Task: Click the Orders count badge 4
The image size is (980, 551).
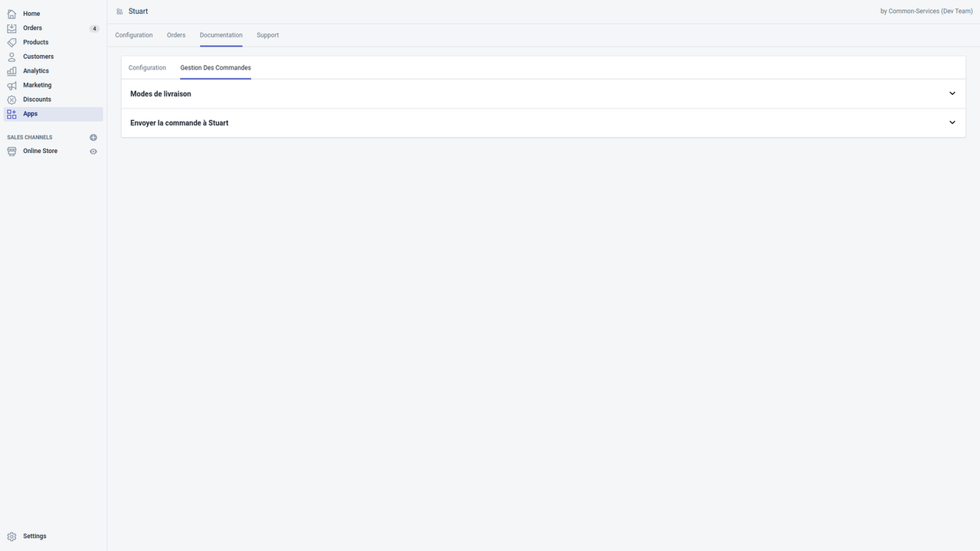Action: 94,28
